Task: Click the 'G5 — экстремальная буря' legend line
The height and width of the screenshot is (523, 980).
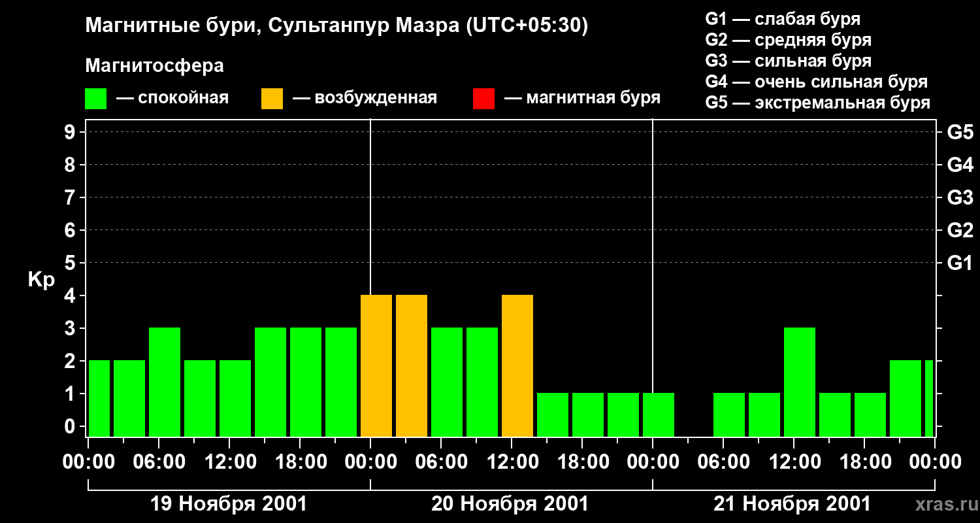Action: pos(818,103)
